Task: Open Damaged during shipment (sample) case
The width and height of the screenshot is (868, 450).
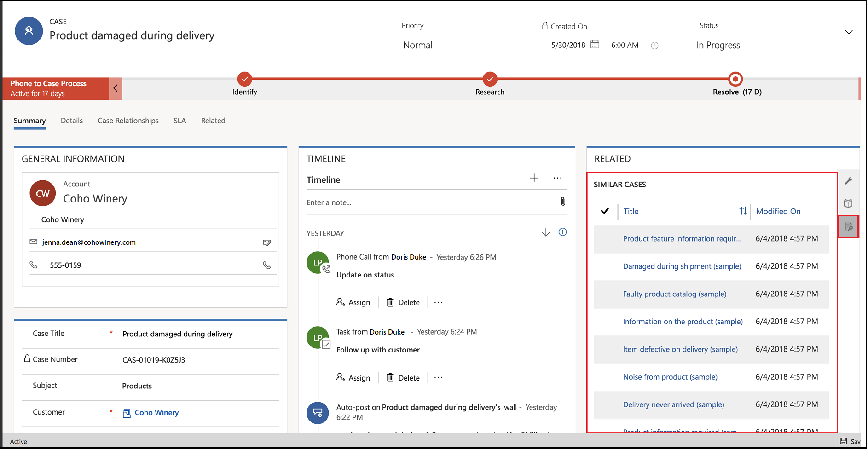Action: pyautogui.click(x=682, y=266)
